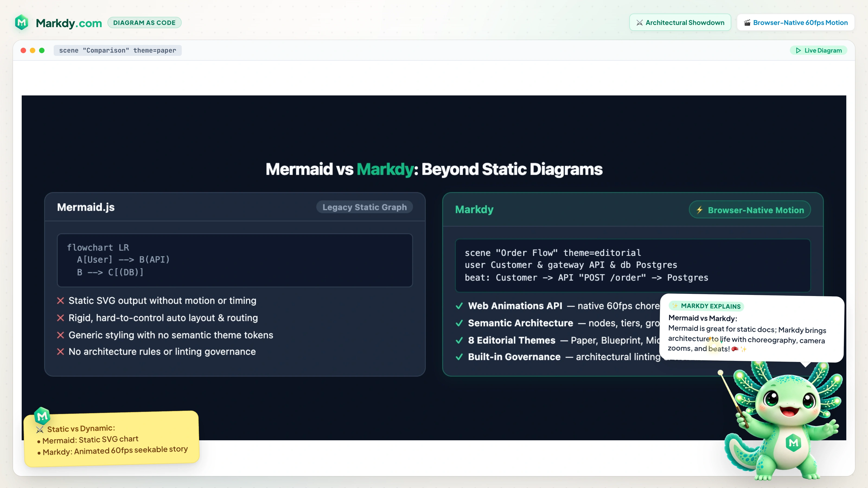Image resolution: width=868 pixels, height=488 pixels.
Task: Click the Browser-Native Motion badge
Action: coord(750,210)
